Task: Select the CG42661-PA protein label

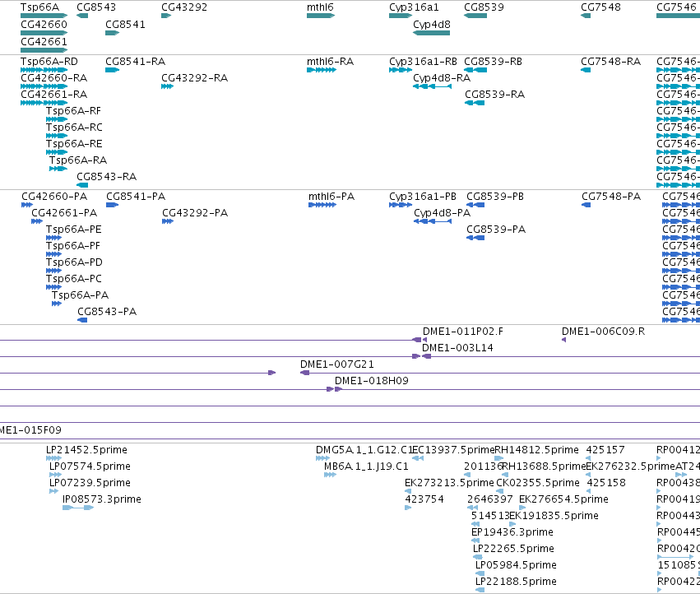Action: [64, 213]
